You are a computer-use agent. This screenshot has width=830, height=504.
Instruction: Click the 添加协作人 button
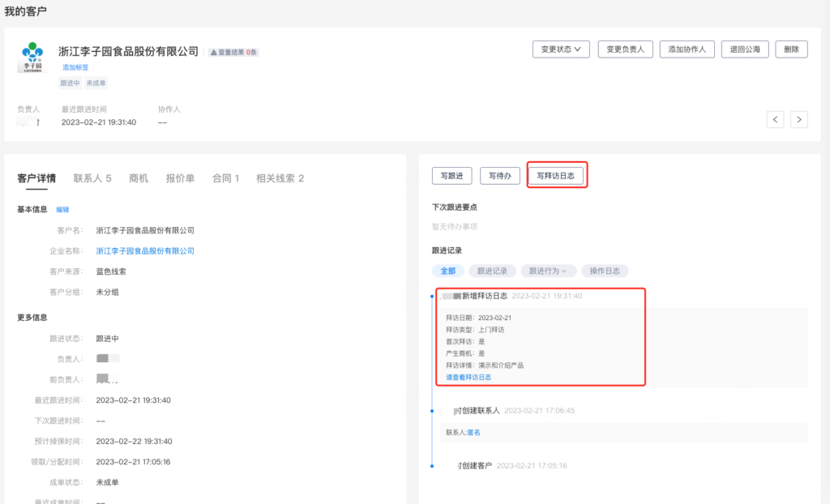(687, 49)
